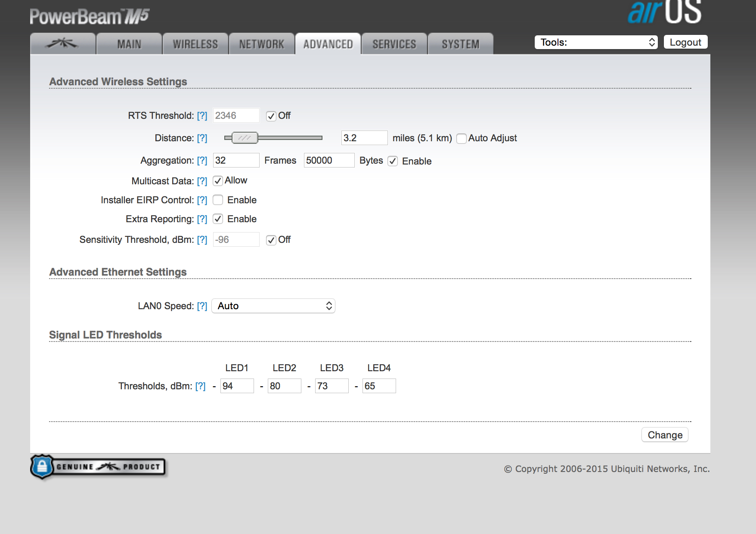Click the Aggregation Frames field
Screen dimensions: 756x534
click(x=236, y=160)
